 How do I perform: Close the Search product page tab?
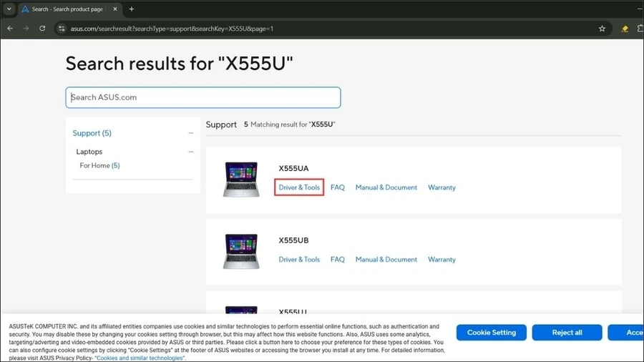click(x=115, y=9)
